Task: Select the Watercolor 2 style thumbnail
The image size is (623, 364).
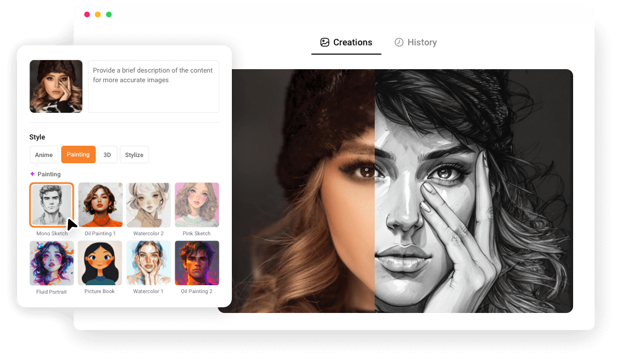Action: [149, 205]
